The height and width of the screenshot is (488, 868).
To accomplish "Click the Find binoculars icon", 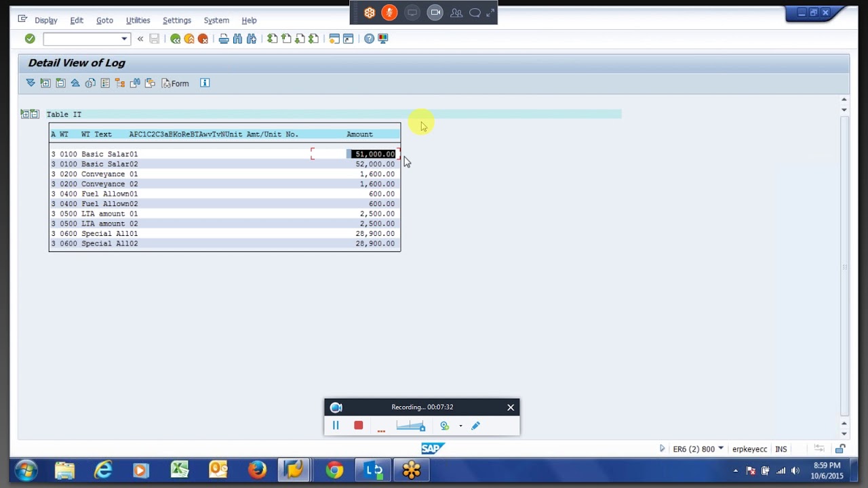I will point(237,39).
